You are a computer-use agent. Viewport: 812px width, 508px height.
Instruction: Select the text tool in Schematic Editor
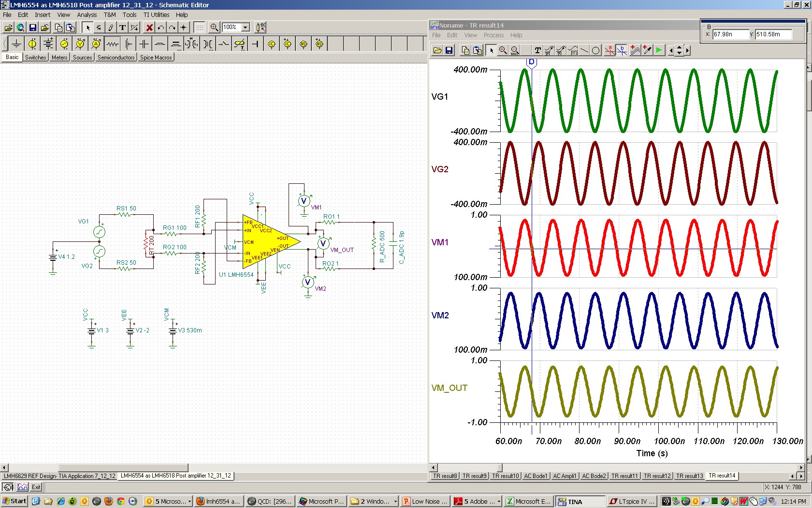coord(122,28)
